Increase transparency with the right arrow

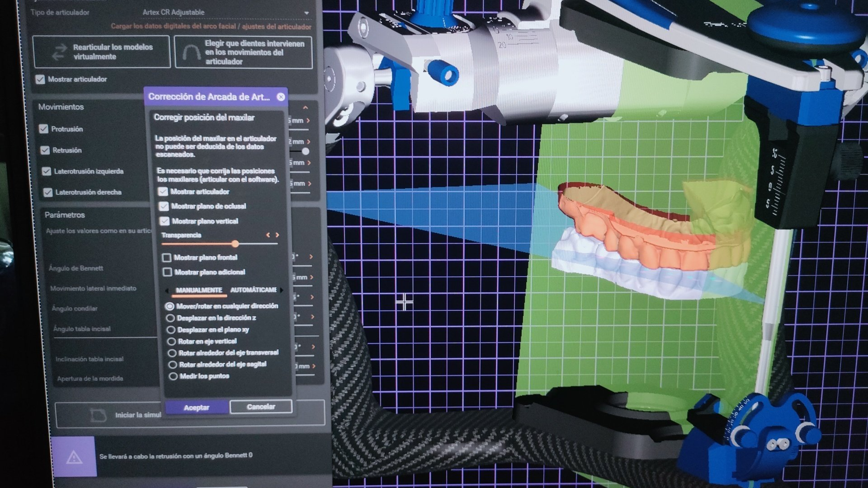pyautogui.click(x=278, y=235)
